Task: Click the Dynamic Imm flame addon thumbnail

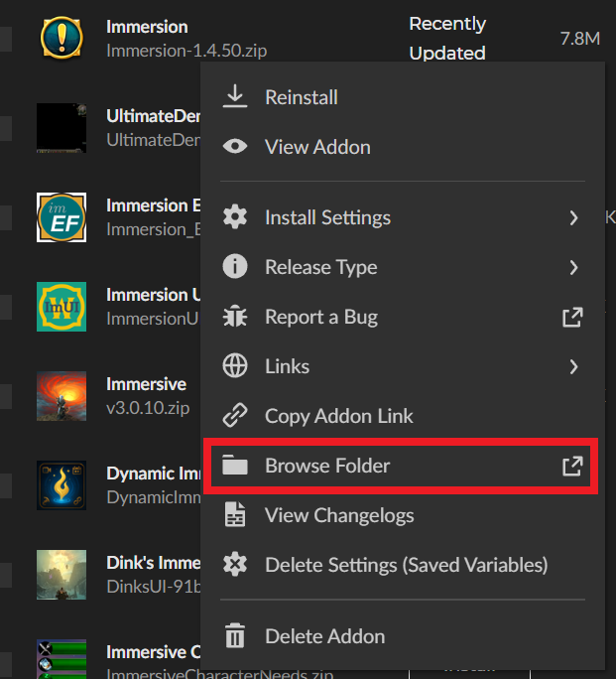Action: 62,484
